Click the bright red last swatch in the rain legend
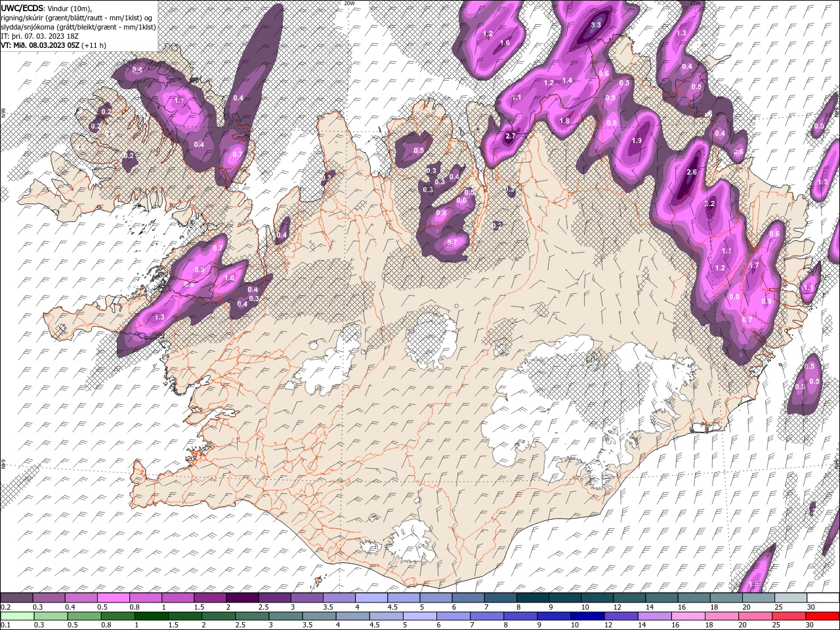This screenshot has width=840, height=630. pos(822,616)
